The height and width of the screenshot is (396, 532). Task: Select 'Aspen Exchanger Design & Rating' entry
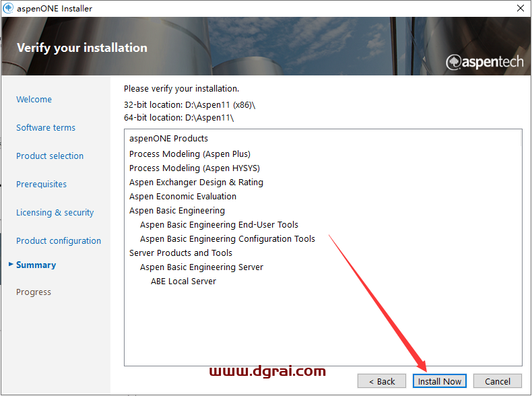(196, 183)
